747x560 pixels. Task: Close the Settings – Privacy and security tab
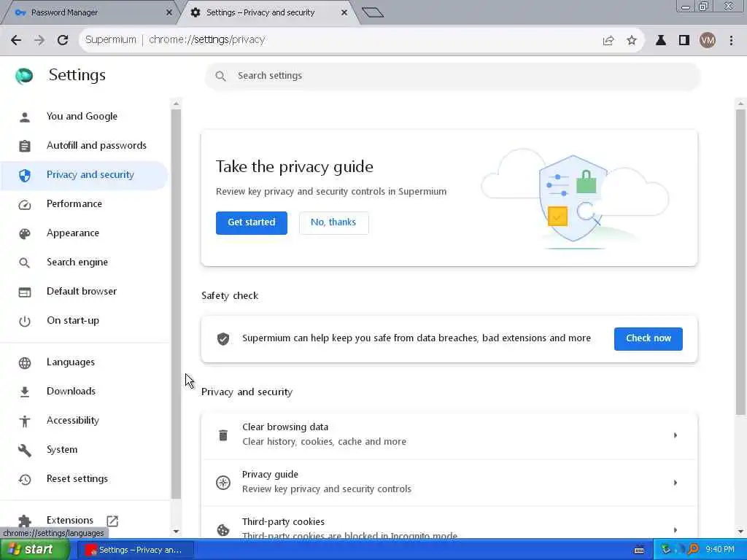(x=344, y=13)
